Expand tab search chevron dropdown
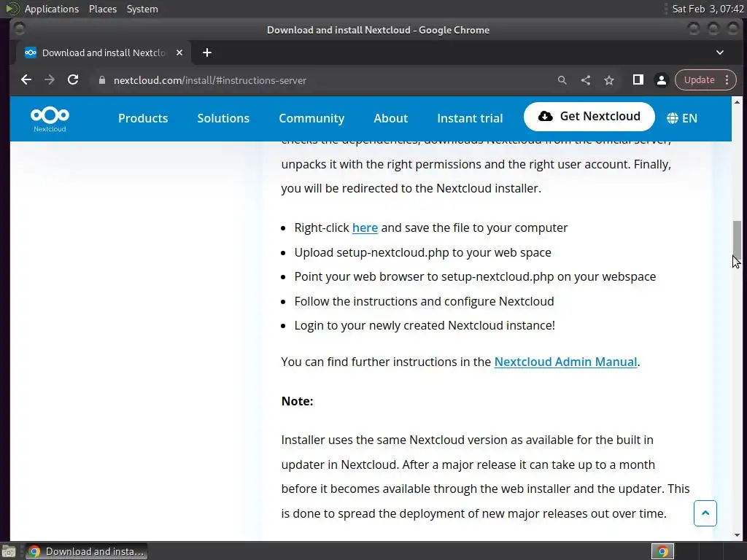 pos(720,52)
